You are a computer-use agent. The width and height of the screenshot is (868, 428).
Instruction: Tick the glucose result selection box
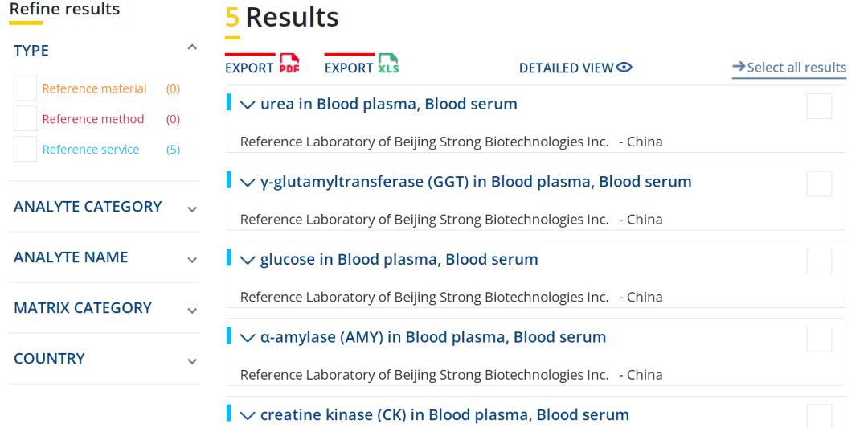pyautogui.click(x=819, y=261)
